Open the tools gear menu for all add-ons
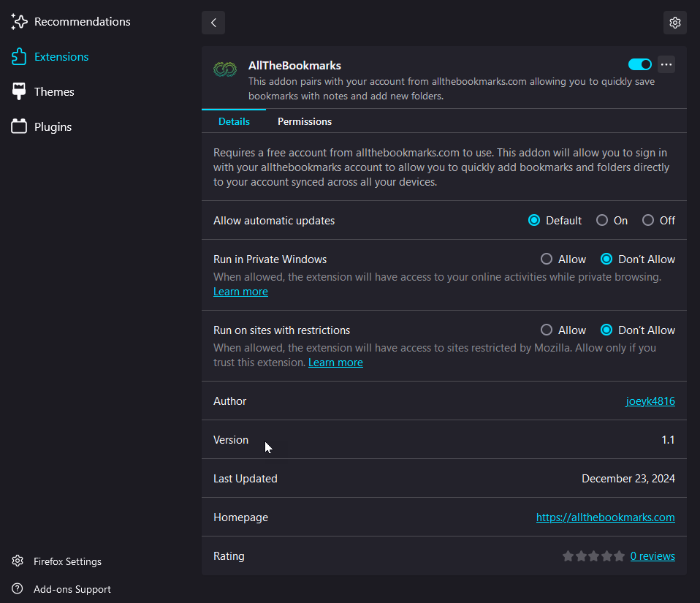 point(675,23)
